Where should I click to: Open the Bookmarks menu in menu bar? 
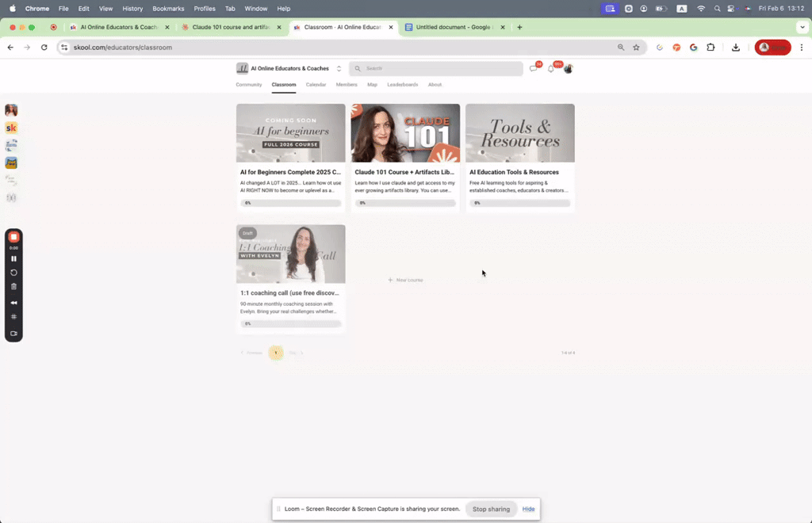168,9
